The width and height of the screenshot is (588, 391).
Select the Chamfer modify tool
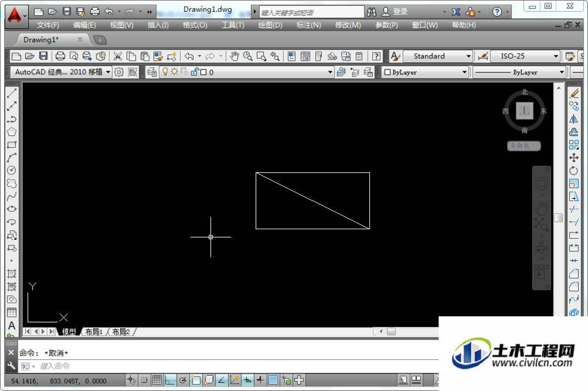click(x=574, y=273)
